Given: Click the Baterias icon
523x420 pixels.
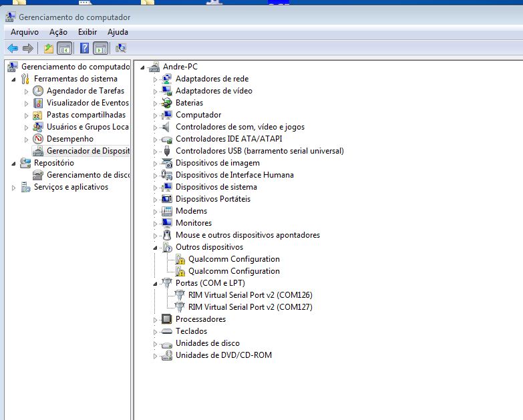Looking at the screenshot, I should click(166, 103).
